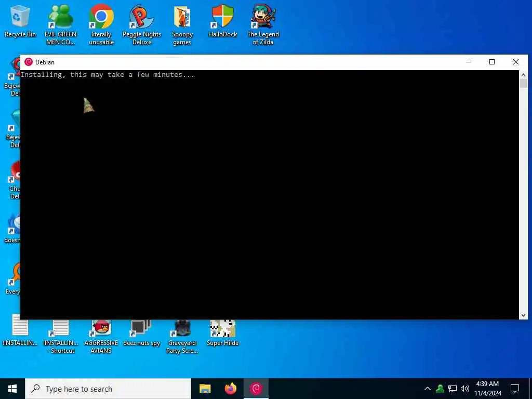This screenshot has height=399, width=532.
Task: Select the 'deez nuts spy' shortcut
Action: [141, 333]
